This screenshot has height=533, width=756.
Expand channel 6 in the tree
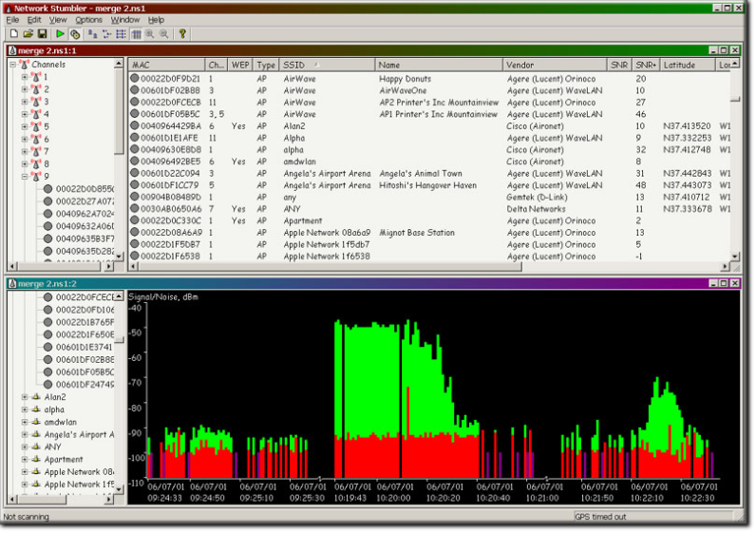pyautogui.click(x=25, y=139)
